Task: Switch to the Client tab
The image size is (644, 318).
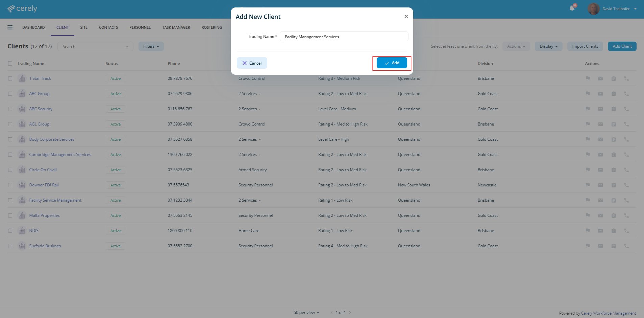Action: click(x=63, y=27)
